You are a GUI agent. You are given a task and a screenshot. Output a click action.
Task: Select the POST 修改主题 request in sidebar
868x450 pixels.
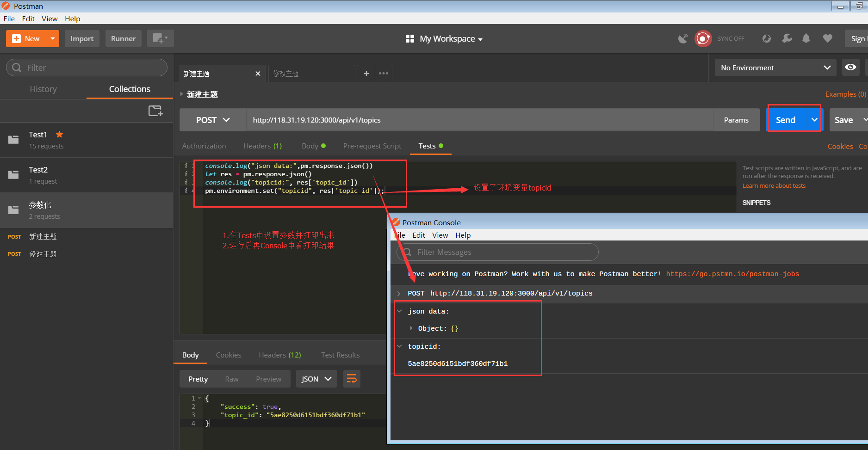tap(87, 254)
